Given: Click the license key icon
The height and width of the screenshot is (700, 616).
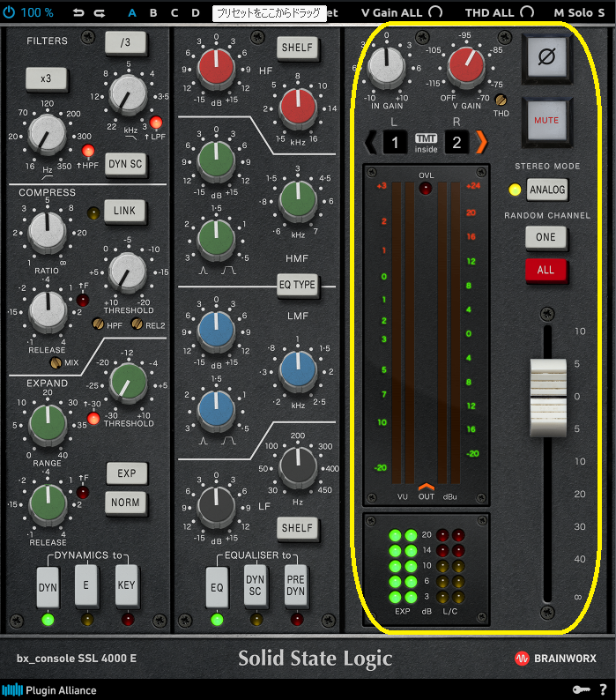Looking at the screenshot, I should click(581, 689).
